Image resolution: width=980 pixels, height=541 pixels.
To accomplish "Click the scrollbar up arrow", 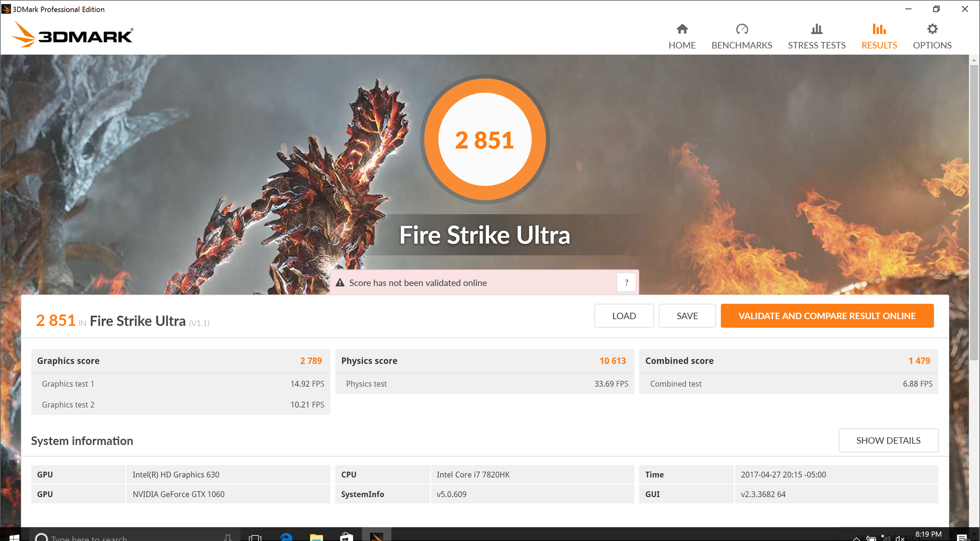I will (974, 60).
